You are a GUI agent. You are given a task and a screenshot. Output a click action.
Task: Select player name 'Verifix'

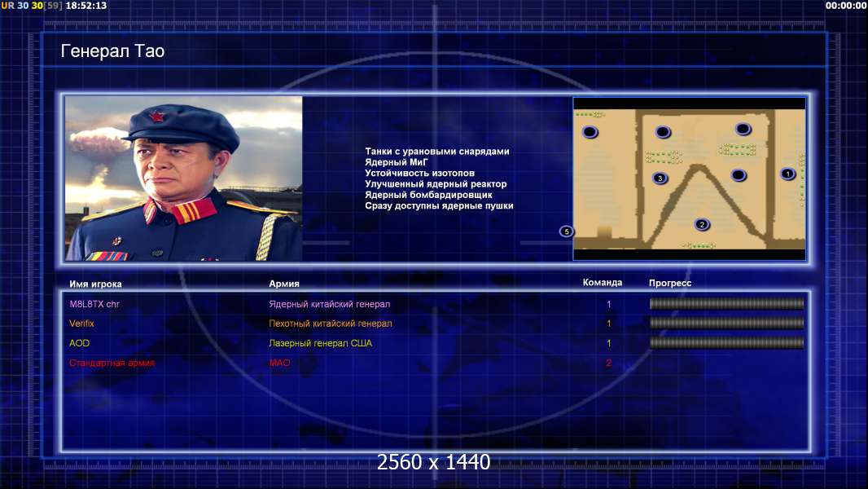(x=81, y=324)
